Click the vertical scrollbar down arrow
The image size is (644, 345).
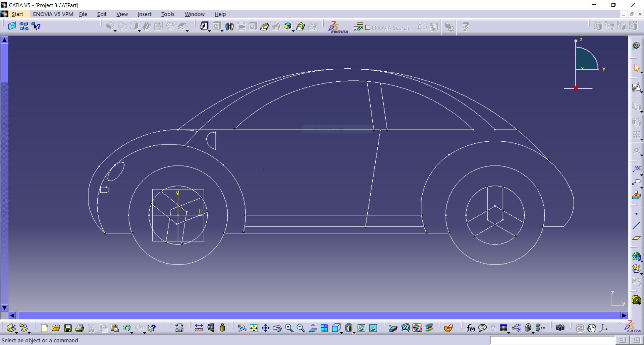tap(4, 308)
